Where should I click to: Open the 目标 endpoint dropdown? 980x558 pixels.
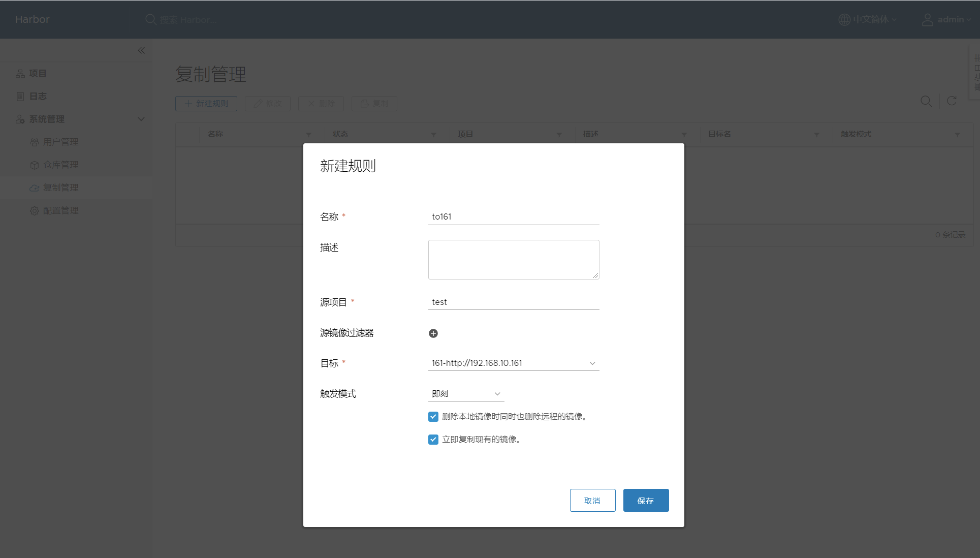513,363
